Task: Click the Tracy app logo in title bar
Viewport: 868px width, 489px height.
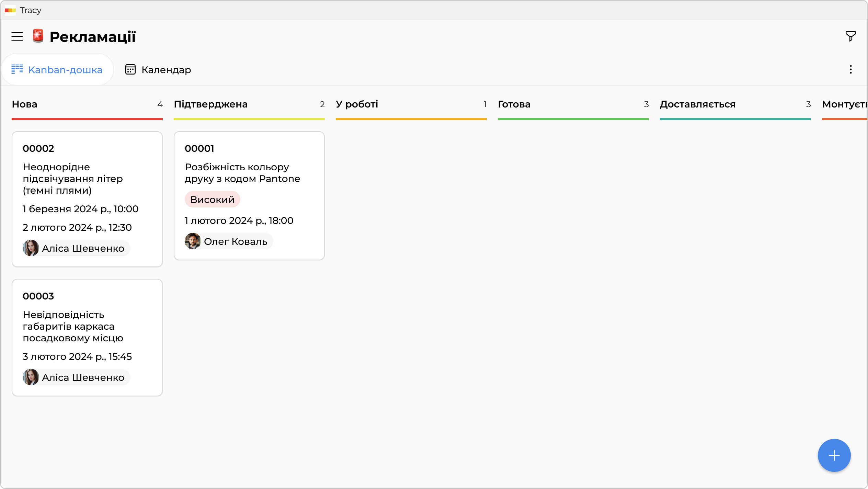Action: click(10, 10)
